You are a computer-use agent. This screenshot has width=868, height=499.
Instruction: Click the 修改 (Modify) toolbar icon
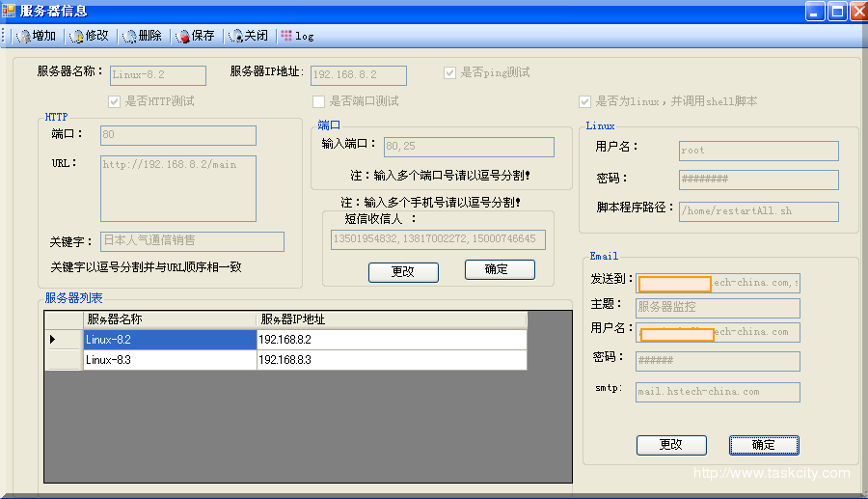point(76,36)
